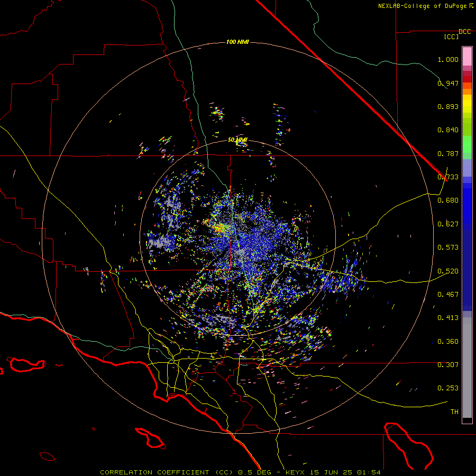The image size is (476, 476).
Task: Click the [CC] units label
Action: click(451, 36)
